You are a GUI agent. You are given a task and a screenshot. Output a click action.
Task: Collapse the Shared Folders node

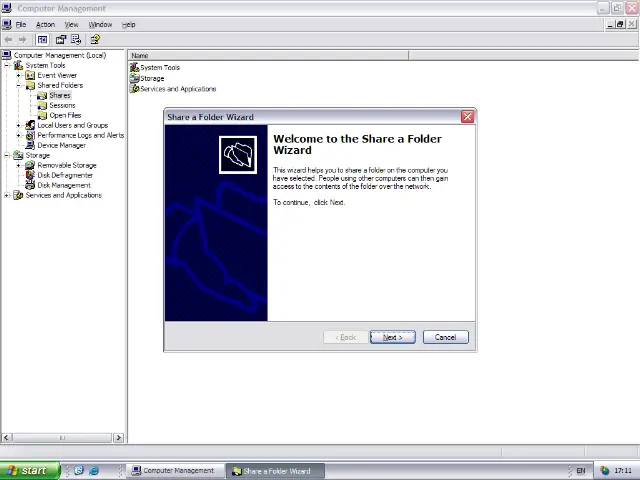pyautogui.click(x=18, y=85)
